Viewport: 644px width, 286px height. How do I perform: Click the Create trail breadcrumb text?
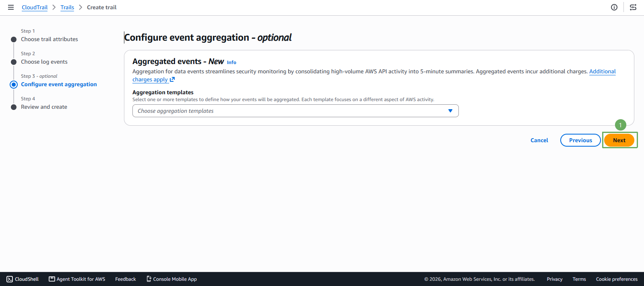(102, 7)
